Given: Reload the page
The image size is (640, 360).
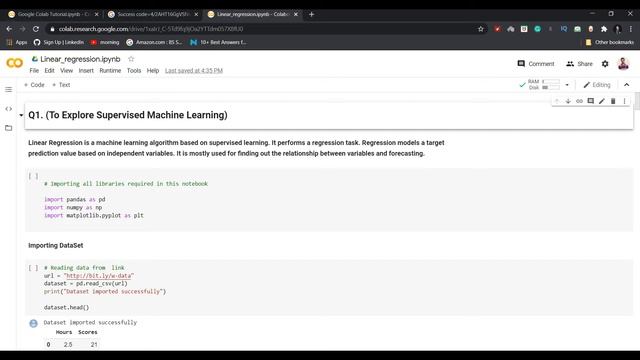Looking at the screenshot, I should pyautogui.click(x=36, y=29).
